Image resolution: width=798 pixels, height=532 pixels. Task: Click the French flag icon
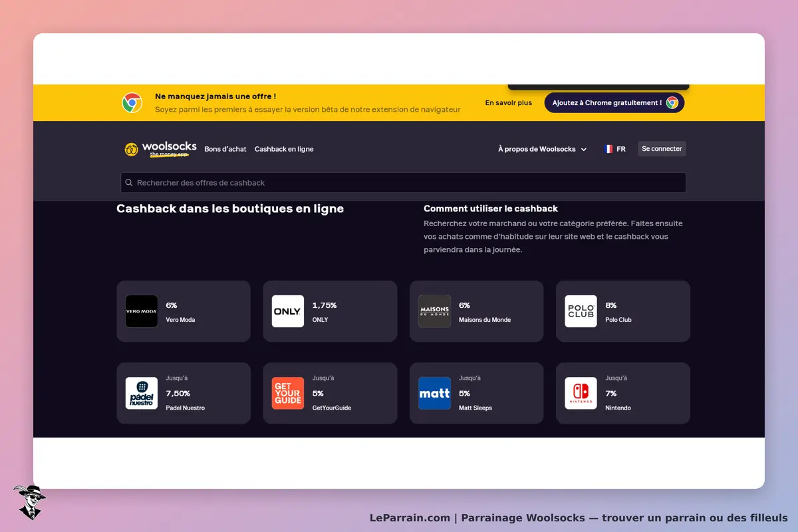[x=608, y=149]
